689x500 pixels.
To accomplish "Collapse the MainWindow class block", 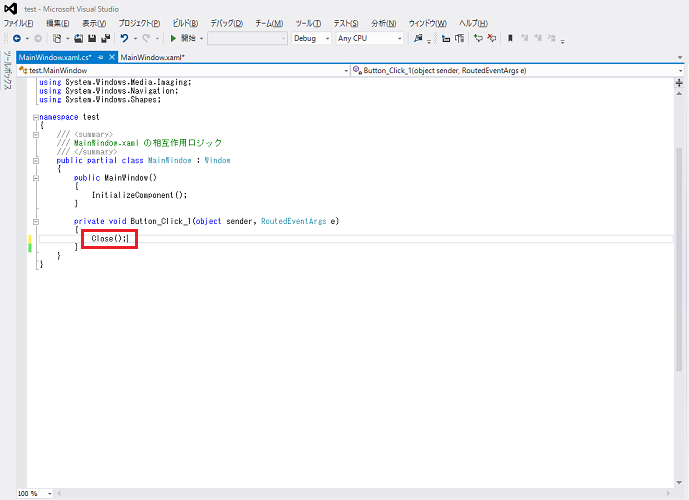I will click(x=36, y=161).
